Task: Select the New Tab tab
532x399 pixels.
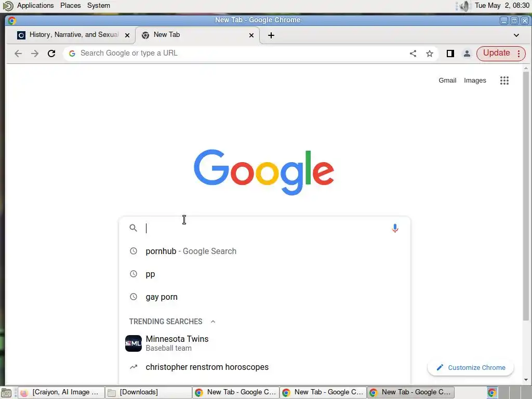Action: point(197,35)
